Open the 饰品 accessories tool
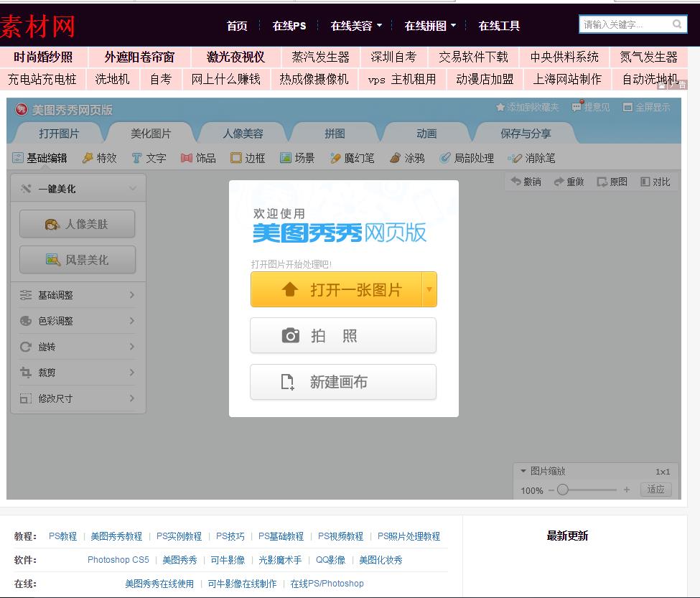Viewport: 700px width, 598px height. (198, 158)
